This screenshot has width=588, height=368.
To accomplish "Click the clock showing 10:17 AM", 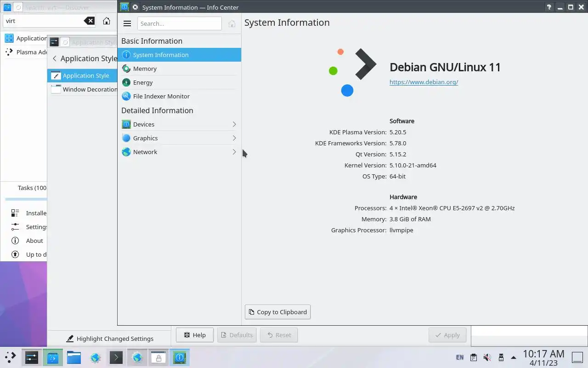I will click(543, 357).
